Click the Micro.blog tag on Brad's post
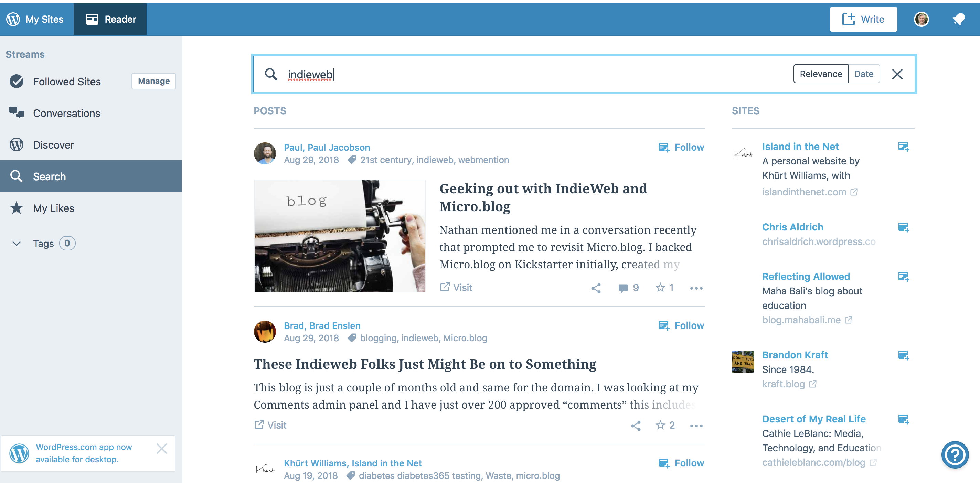This screenshot has height=483, width=980. click(465, 338)
